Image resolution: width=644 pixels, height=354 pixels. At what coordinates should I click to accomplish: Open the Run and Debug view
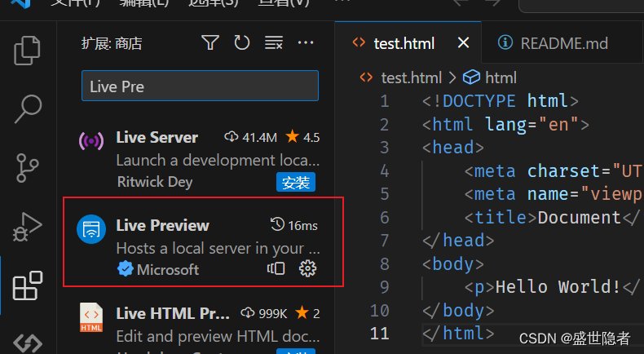pos(28,227)
